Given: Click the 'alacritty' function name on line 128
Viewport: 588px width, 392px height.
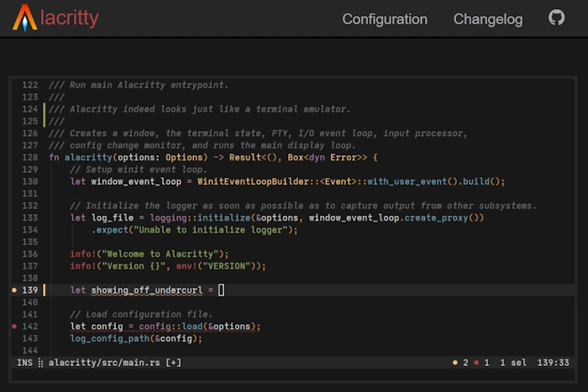Looking at the screenshot, I should coord(88,158).
